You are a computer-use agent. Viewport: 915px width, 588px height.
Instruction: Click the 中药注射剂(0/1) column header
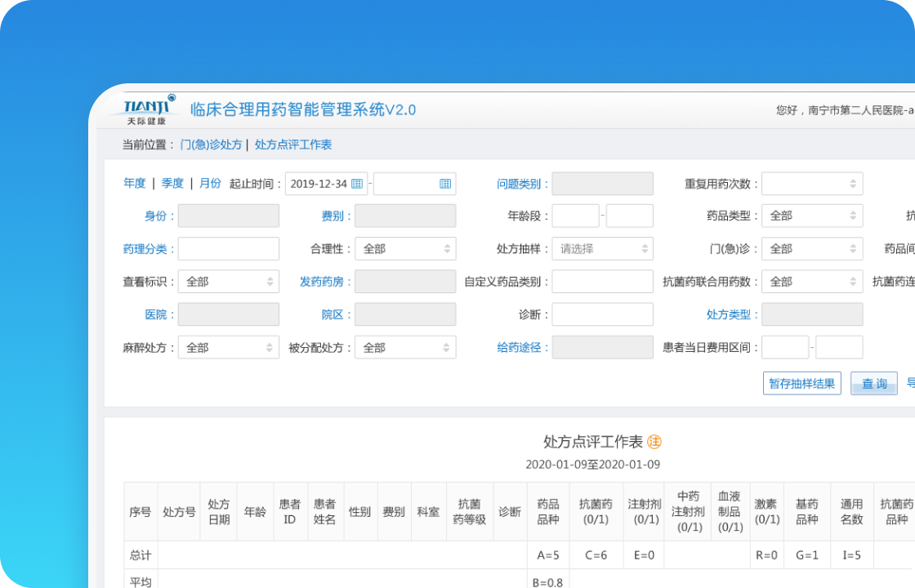coord(689,511)
